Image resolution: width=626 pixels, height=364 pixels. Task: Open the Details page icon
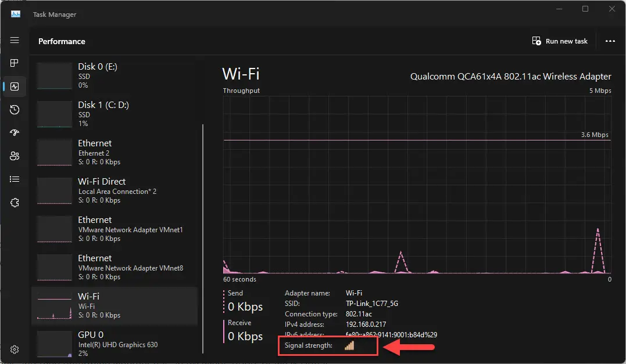pyautogui.click(x=15, y=179)
